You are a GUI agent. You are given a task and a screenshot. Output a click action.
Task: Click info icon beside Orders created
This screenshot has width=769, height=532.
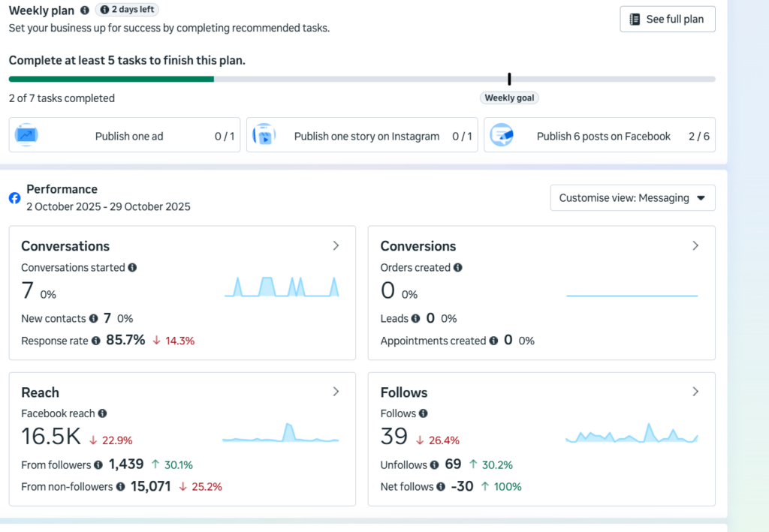[x=457, y=267]
